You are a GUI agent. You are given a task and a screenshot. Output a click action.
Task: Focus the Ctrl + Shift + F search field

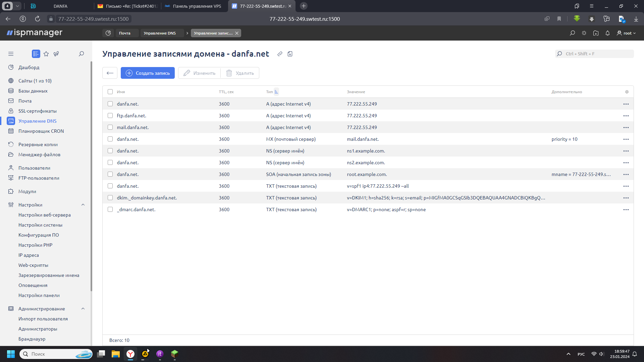point(594,54)
